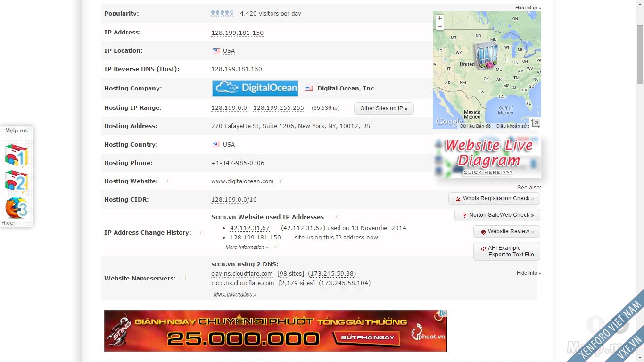Click the phuot.vn banner advertisement
The height and width of the screenshot is (362, 644).
pos(275,331)
